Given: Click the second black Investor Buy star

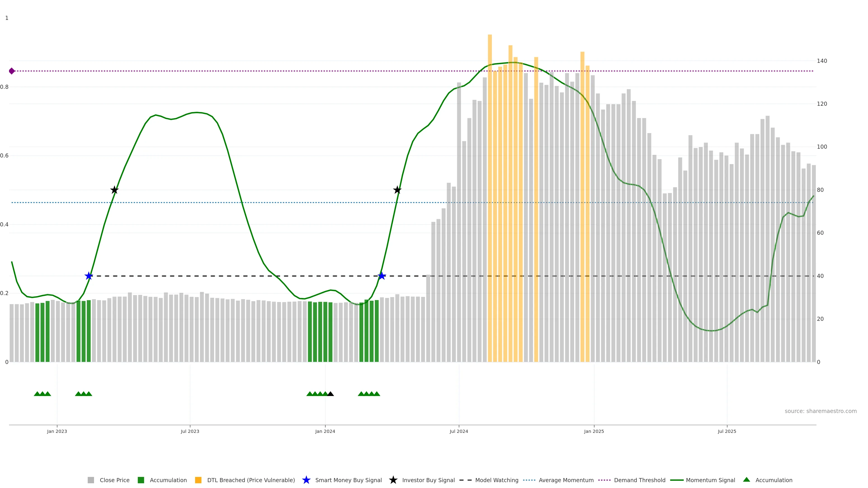Looking at the screenshot, I should pyautogui.click(x=397, y=190).
